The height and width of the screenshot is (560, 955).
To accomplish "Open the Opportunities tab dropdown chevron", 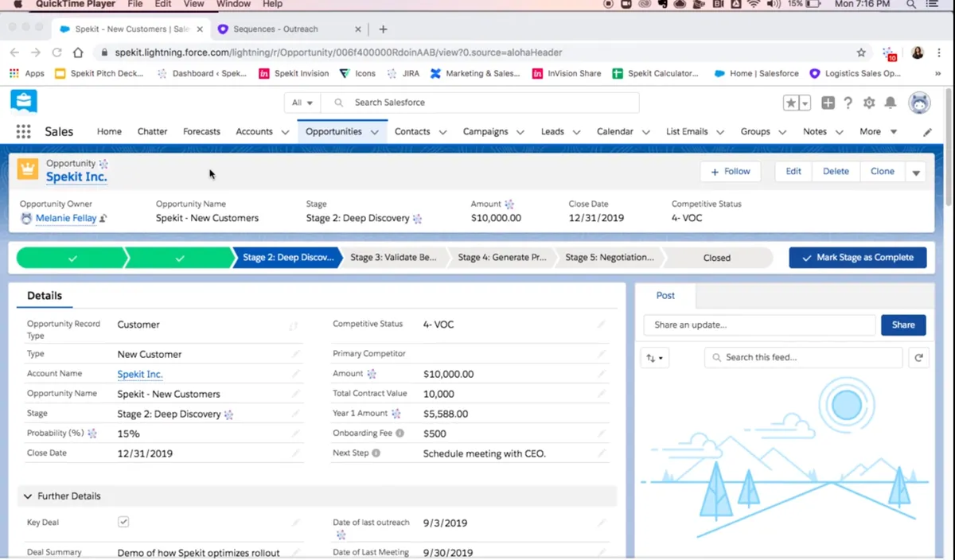I will tap(374, 132).
